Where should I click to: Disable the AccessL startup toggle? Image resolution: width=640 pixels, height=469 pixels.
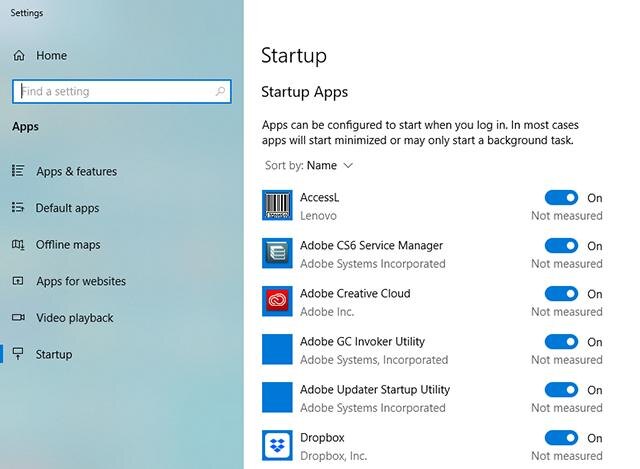(561, 198)
